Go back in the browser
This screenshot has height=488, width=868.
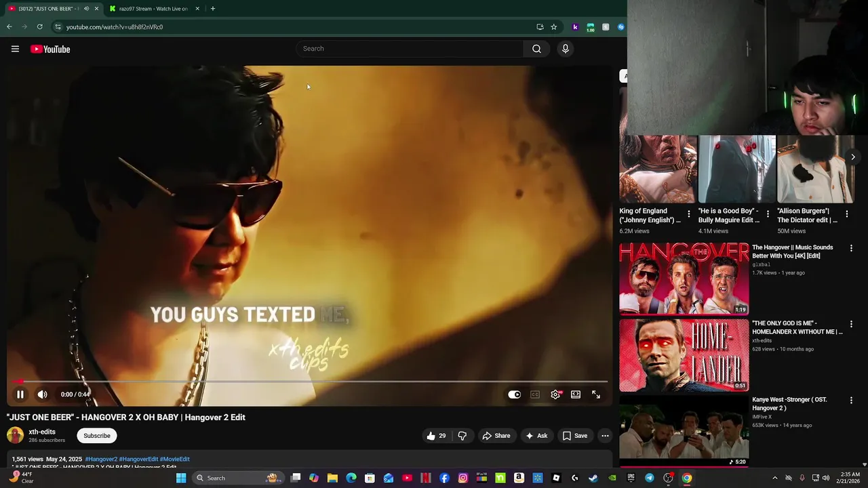tap(9, 27)
